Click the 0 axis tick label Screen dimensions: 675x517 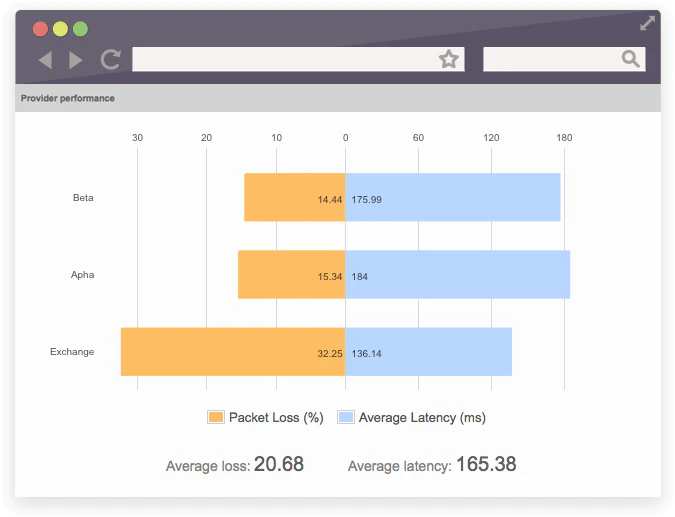pos(345,137)
